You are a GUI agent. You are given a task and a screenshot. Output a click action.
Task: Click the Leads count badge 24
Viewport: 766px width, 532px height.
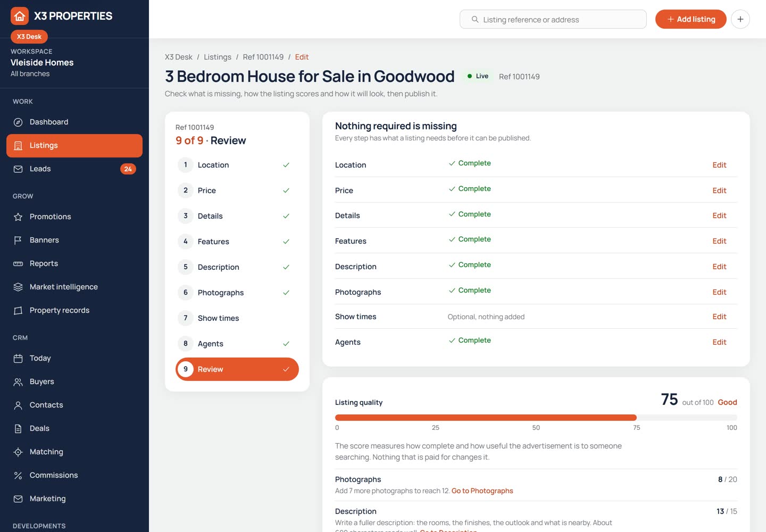tap(128, 169)
